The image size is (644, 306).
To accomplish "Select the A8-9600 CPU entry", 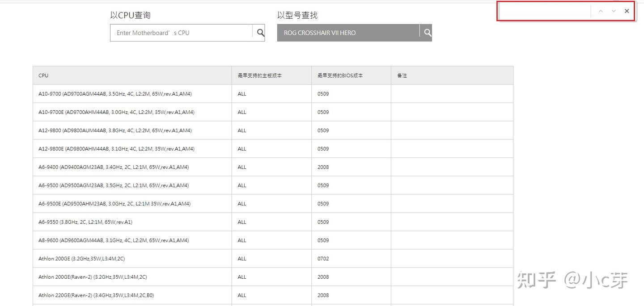I will (114, 240).
